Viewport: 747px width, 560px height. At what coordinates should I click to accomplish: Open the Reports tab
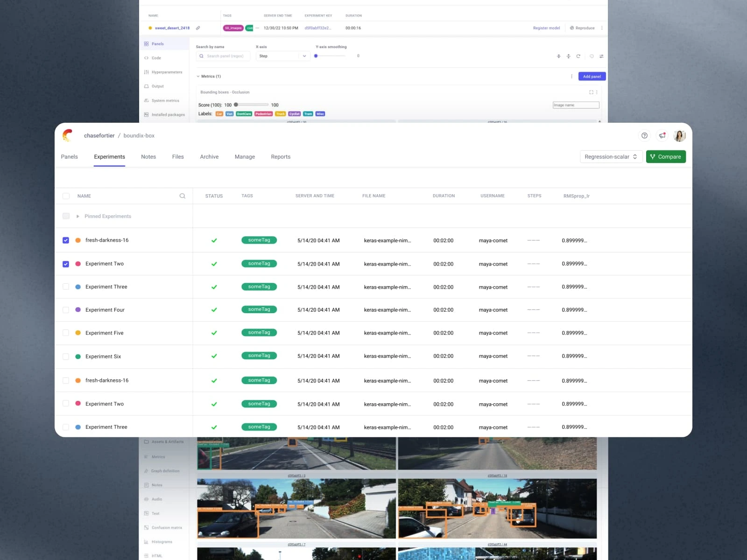(281, 157)
